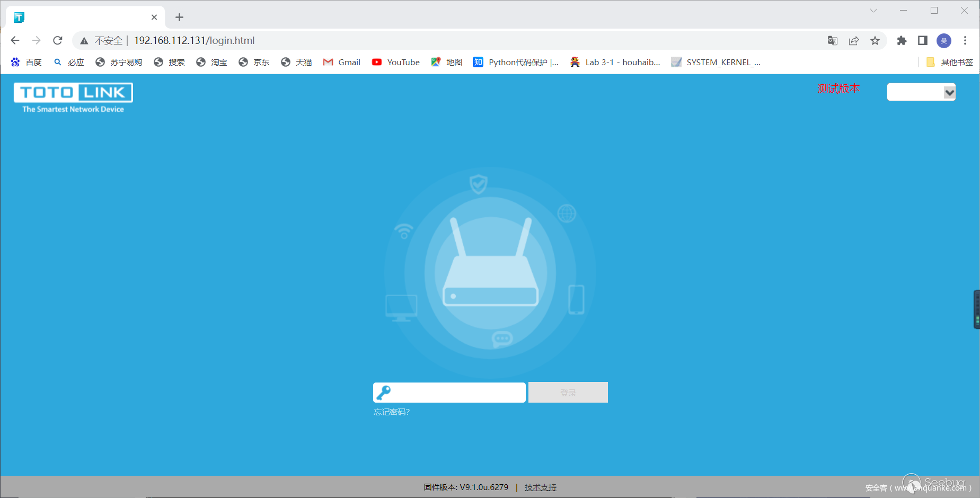Bookmark this page with the star
Viewport: 980px width, 498px height.
click(875, 41)
